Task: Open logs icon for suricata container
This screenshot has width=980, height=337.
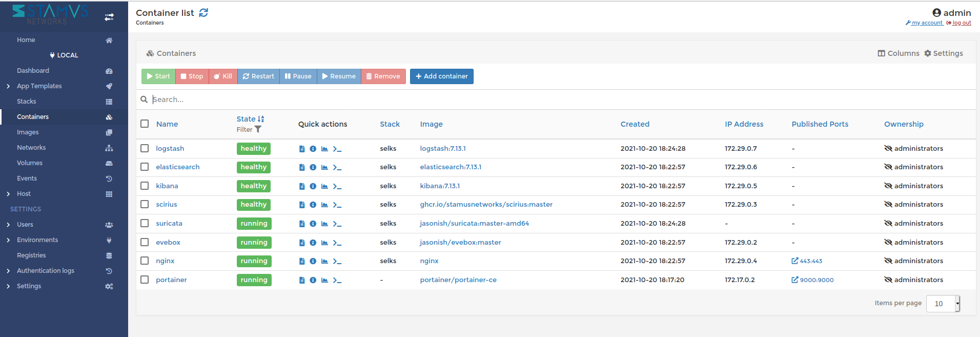Action: (302, 224)
